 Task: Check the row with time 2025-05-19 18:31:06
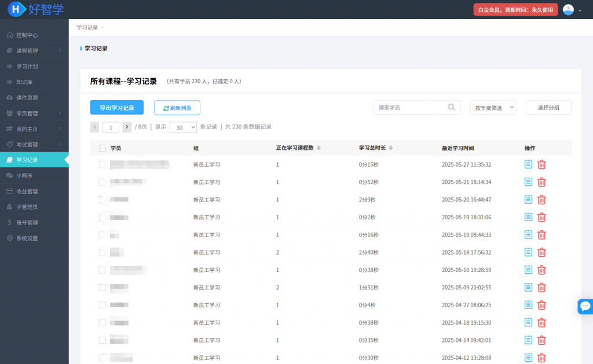102,218
